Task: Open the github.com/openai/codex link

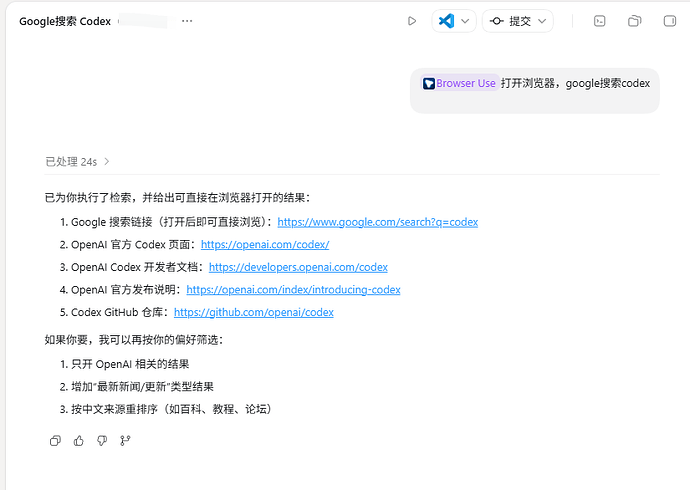Action: (254, 312)
